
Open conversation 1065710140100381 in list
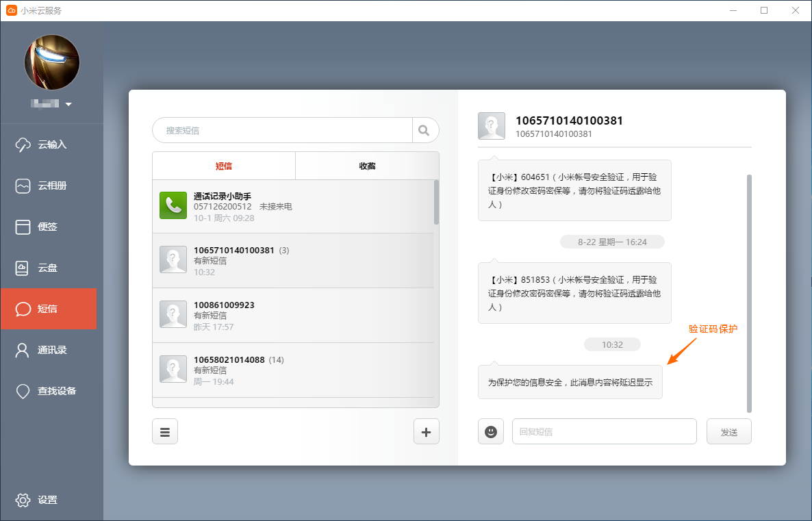(x=293, y=260)
